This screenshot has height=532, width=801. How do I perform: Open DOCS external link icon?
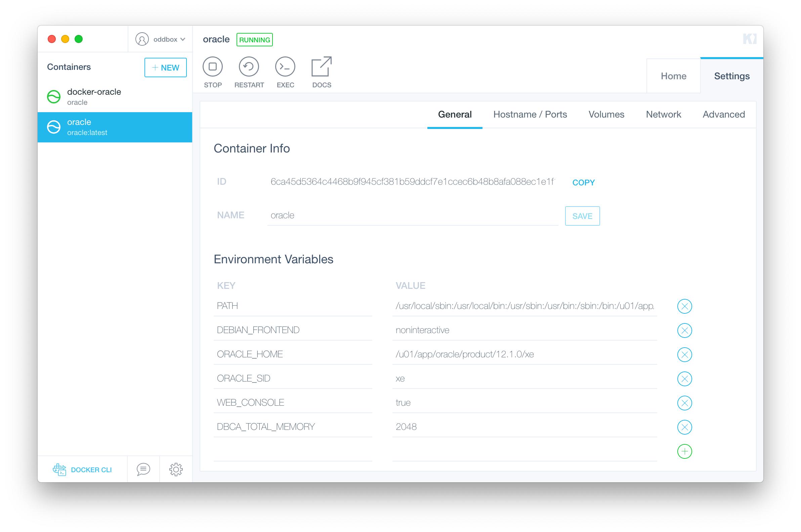(322, 66)
